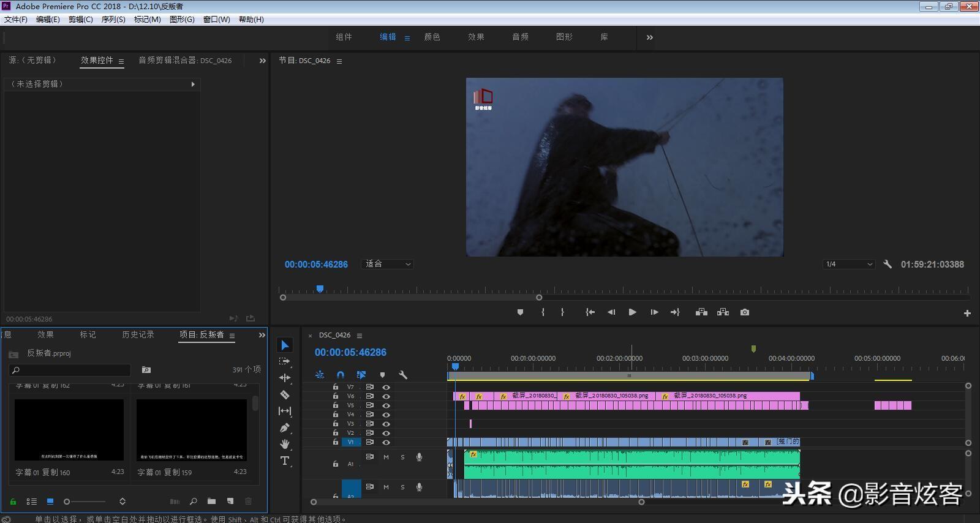Image resolution: width=980 pixels, height=523 pixels.
Task: Hide track V7 output eye
Action: click(x=386, y=387)
